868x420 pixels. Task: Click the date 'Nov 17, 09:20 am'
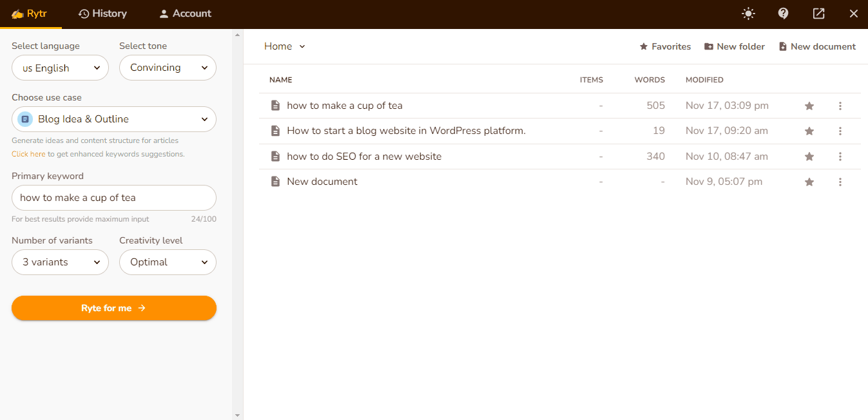(x=727, y=131)
